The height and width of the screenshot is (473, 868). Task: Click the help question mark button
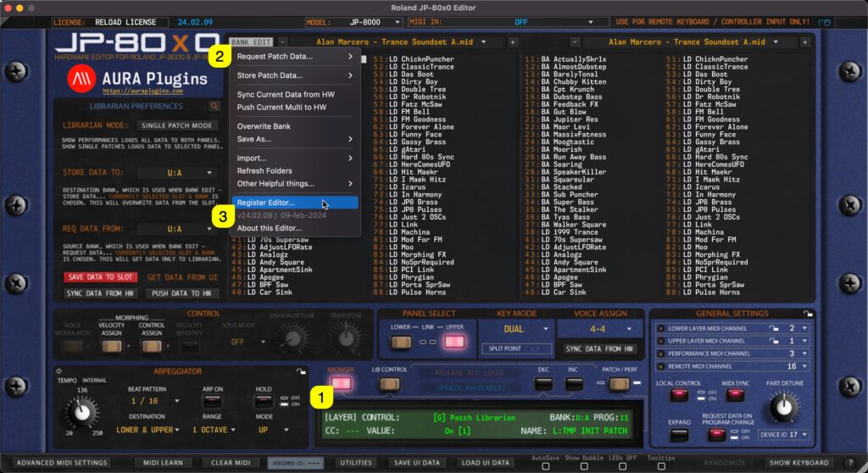point(851,463)
